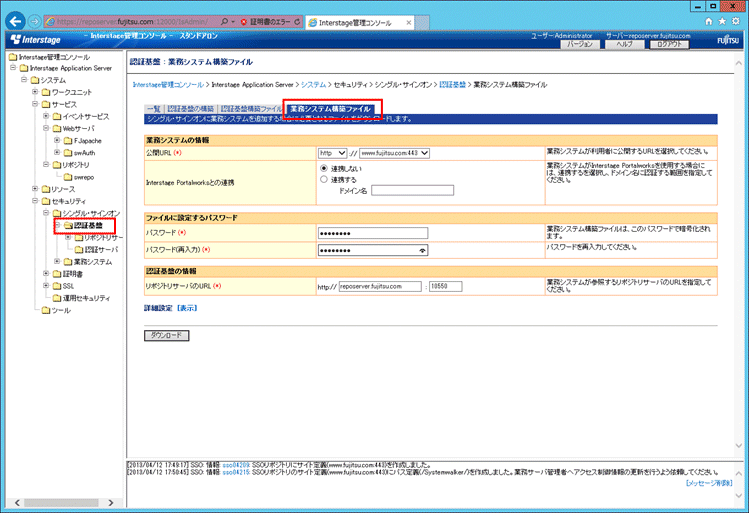Close the Interstage管理コンソール browser tab

pos(409,22)
